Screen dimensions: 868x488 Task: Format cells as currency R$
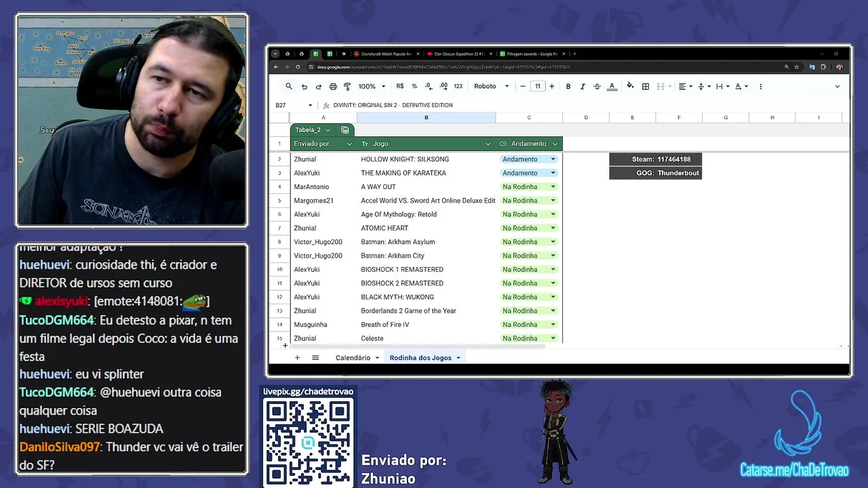(x=400, y=86)
